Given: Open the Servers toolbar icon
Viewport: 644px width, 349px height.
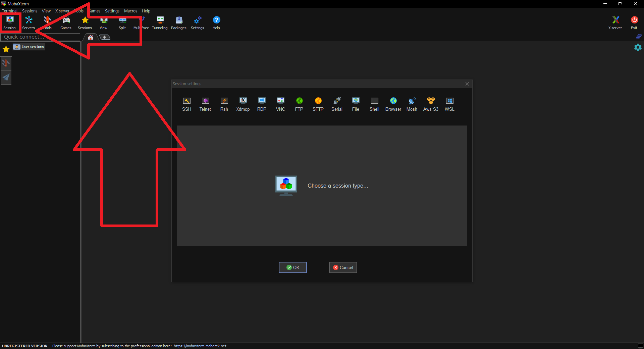Looking at the screenshot, I should [x=29, y=23].
